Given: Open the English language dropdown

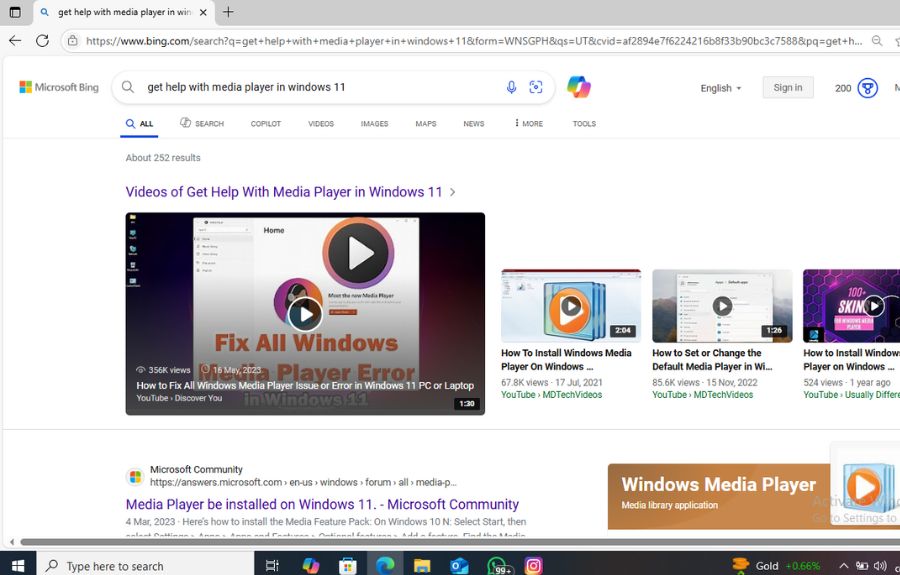Looking at the screenshot, I should (x=721, y=88).
